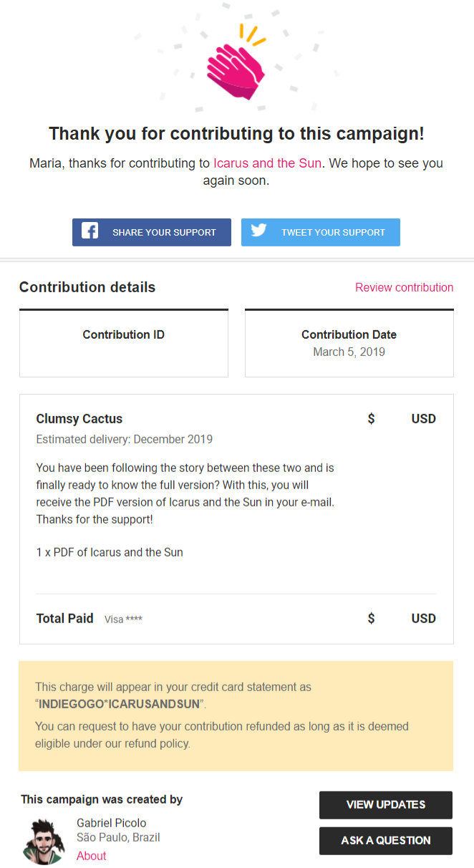The height and width of the screenshot is (868, 474).
Task: Click the dollar sign next to Clumsy Cactus
Action: click(x=371, y=418)
